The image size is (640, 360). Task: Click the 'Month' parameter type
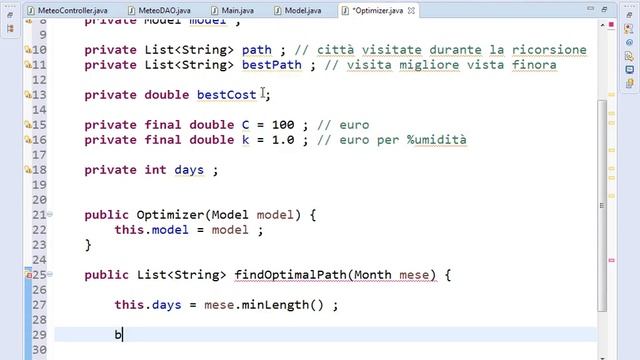(x=373, y=275)
